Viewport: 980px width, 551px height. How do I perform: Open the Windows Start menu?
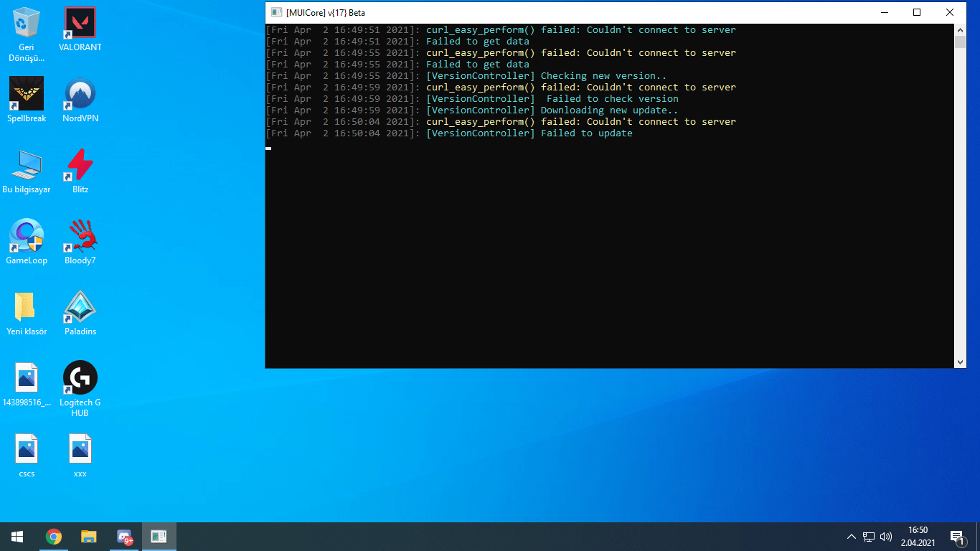coord(17,536)
